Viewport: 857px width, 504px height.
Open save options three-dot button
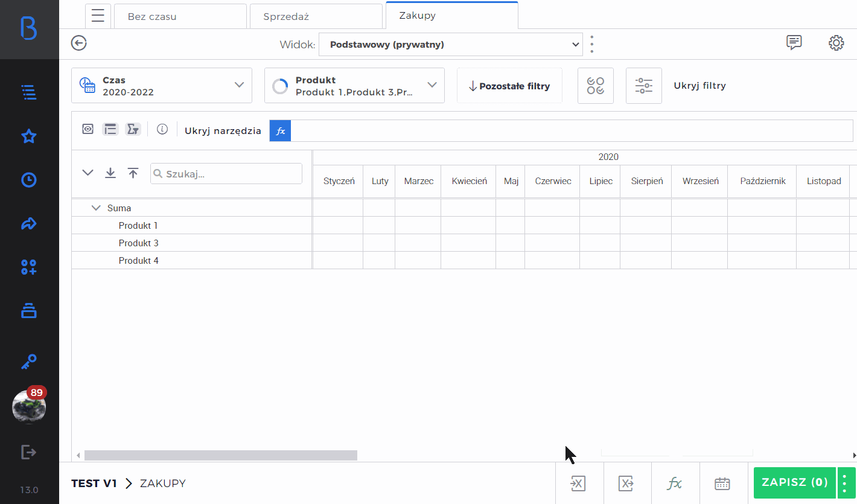[846, 483]
